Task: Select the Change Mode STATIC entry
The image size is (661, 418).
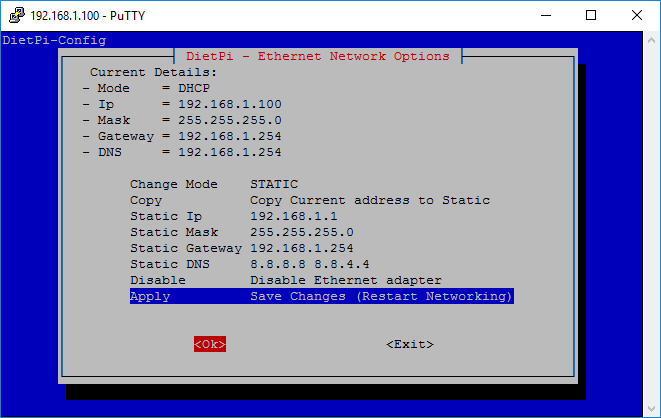Action: click(x=322, y=184)
